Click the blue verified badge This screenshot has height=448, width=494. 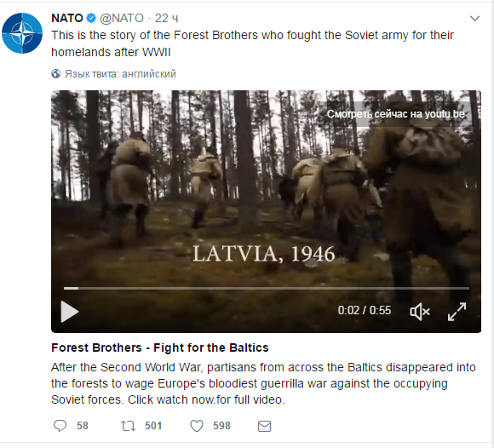tap(91, 18)
